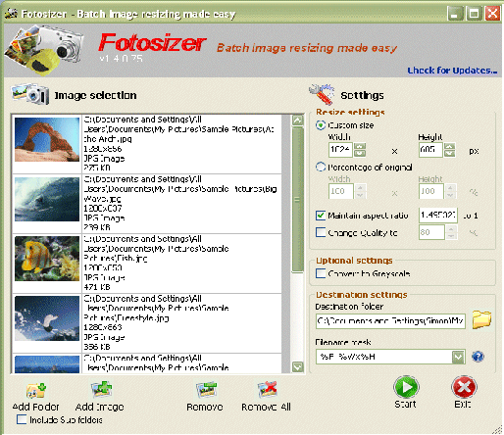504x435 pixels.
Task: Click the Destination settings group heading
Action: pos(361,295)
